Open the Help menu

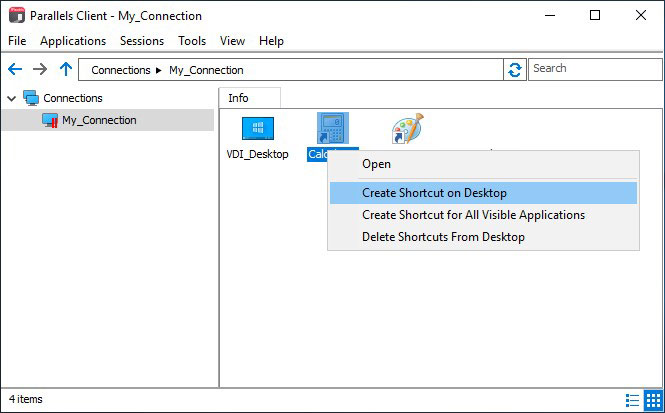point(271,41)
